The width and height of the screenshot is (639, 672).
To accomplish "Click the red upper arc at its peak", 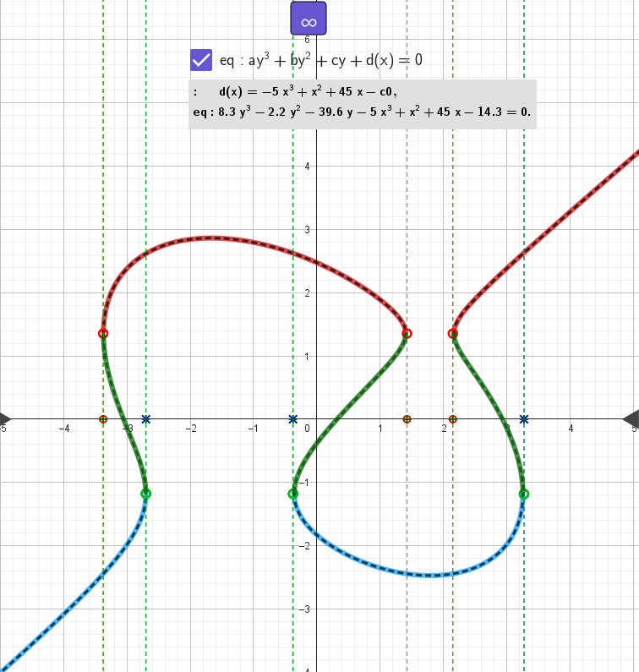I will point(210,238).
